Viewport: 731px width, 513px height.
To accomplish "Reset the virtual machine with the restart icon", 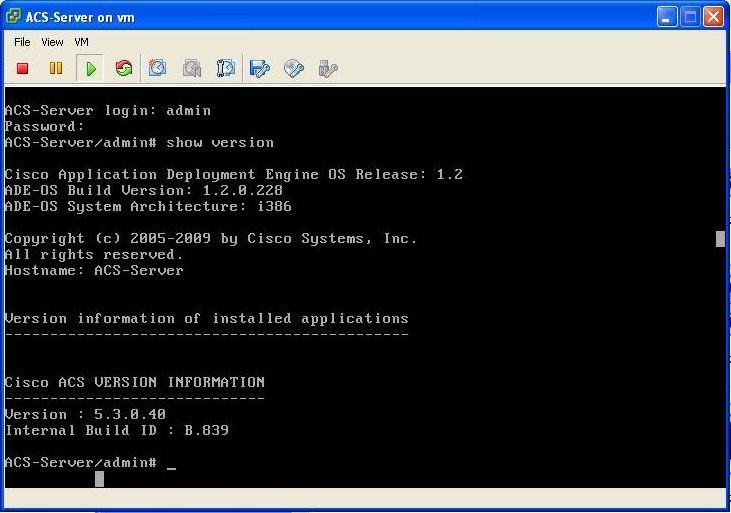I will (124, 68).
